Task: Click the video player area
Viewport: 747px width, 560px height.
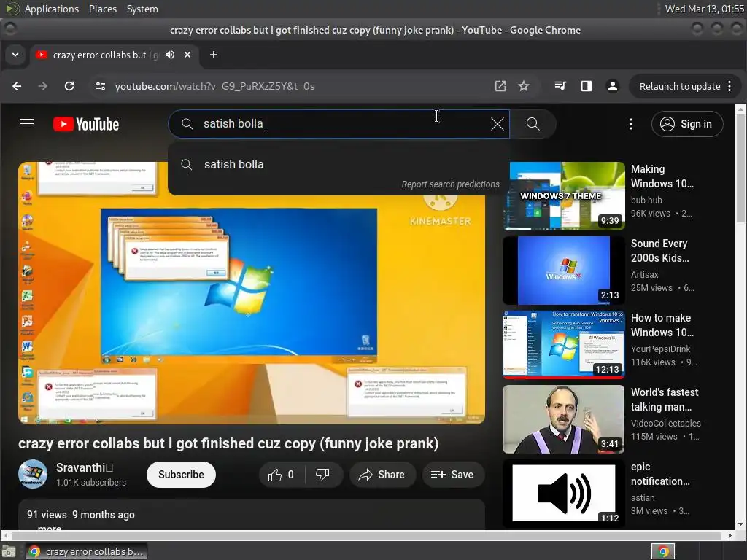Action: [x=252, y=293]
